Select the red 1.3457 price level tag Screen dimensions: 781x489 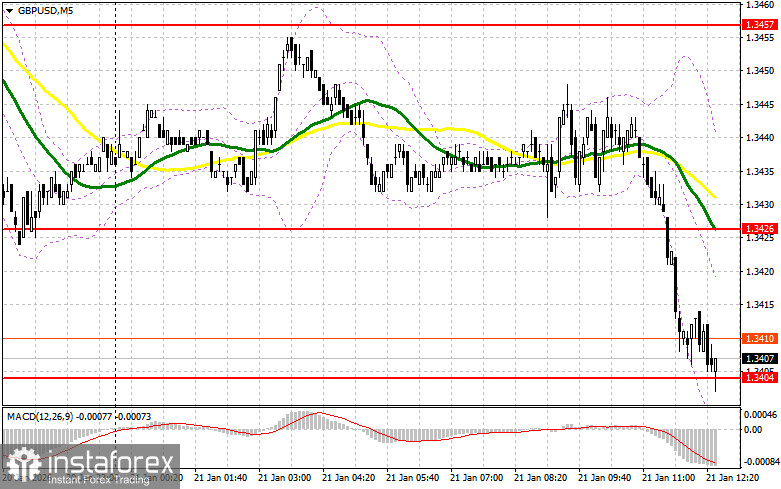(x=760, y=24)
